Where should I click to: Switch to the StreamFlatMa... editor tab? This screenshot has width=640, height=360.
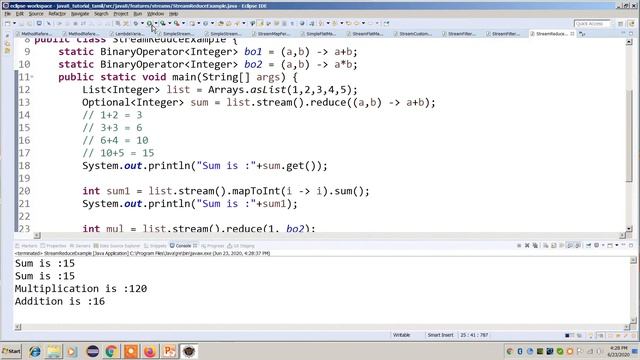point(367,33)
